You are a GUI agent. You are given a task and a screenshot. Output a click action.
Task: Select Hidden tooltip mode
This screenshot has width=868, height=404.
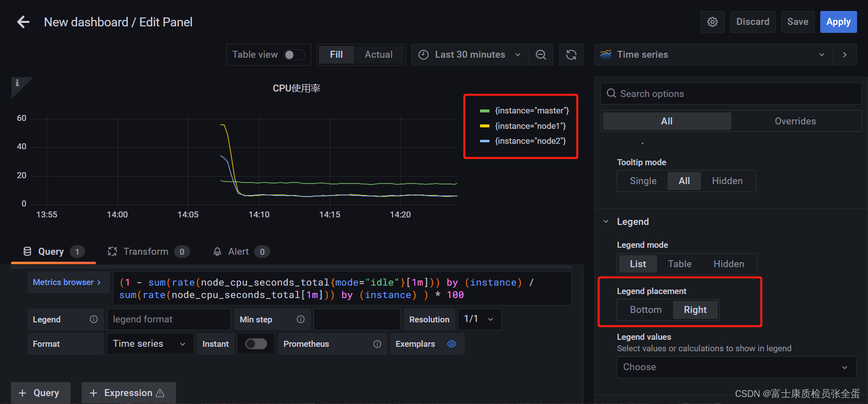tap(727, 181)
